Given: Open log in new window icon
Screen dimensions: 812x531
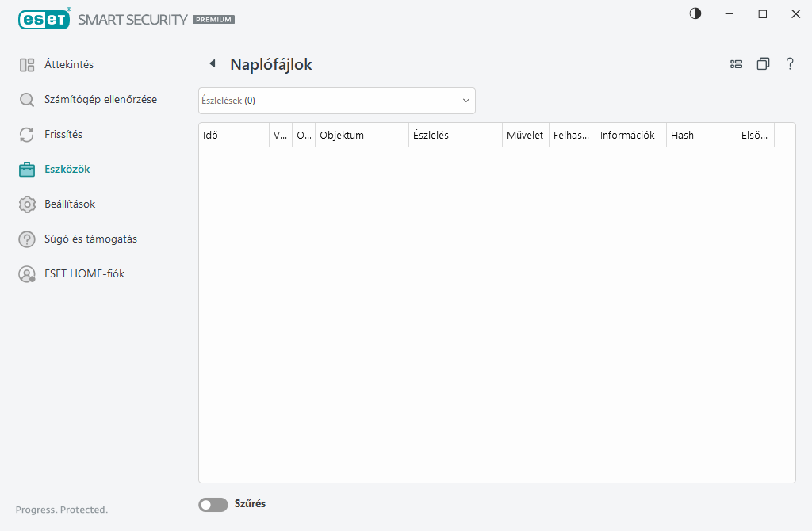Looking at the screenshot, I should coord(763,64).
